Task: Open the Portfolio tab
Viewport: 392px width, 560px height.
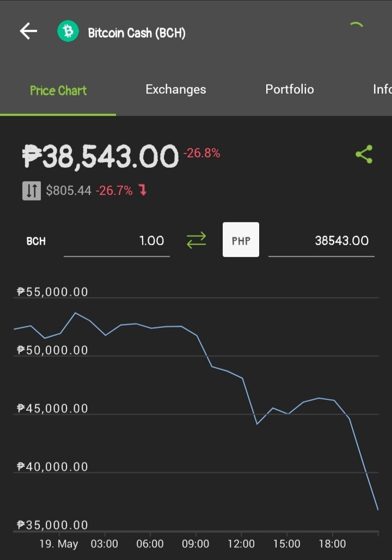Action: [x=290, y=89]
